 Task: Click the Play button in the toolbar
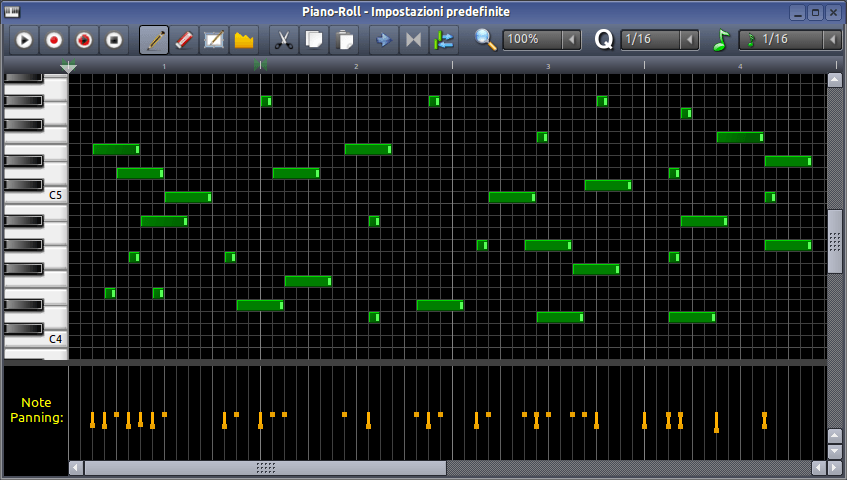[x=24, y=40]
